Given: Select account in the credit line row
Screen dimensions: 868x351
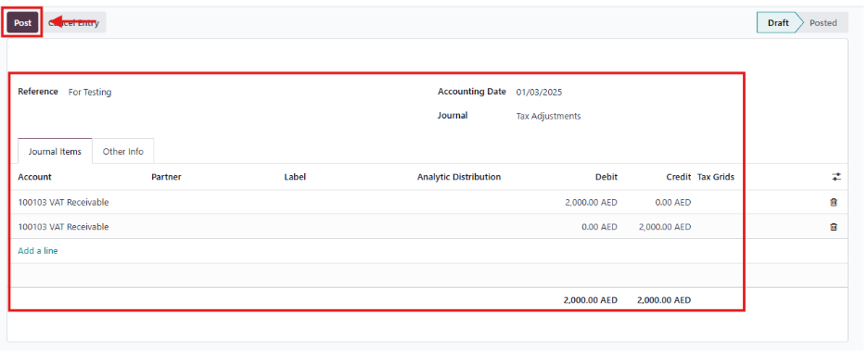Looking at the screenshot, I should [63, 227].
